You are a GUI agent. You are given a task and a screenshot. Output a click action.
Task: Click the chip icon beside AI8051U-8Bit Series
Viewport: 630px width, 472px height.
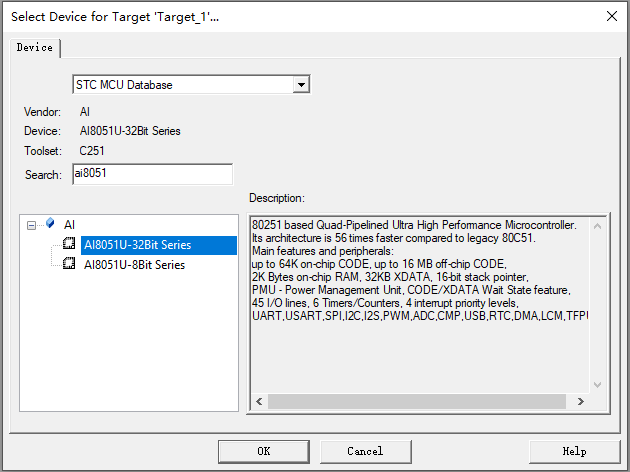click(69, 264)
